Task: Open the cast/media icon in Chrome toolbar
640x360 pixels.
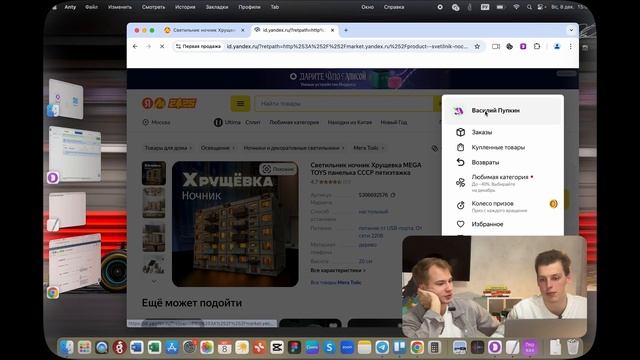Action: (496, 47)
